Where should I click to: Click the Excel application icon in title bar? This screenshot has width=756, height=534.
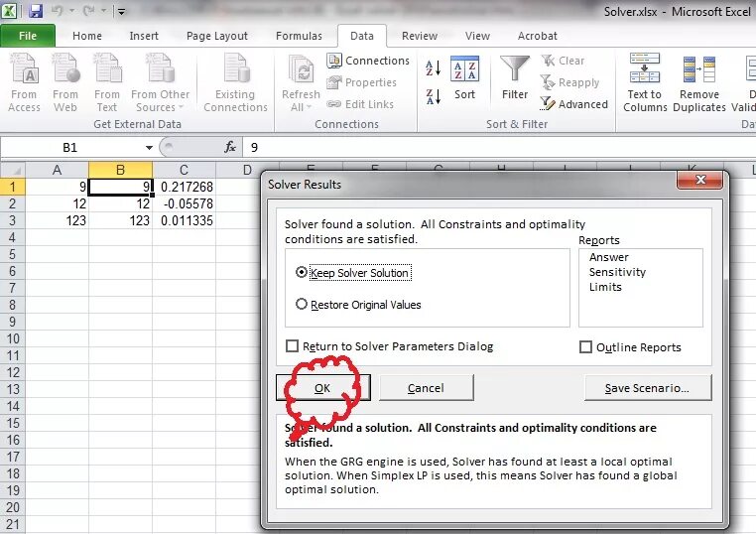point(10,11)
